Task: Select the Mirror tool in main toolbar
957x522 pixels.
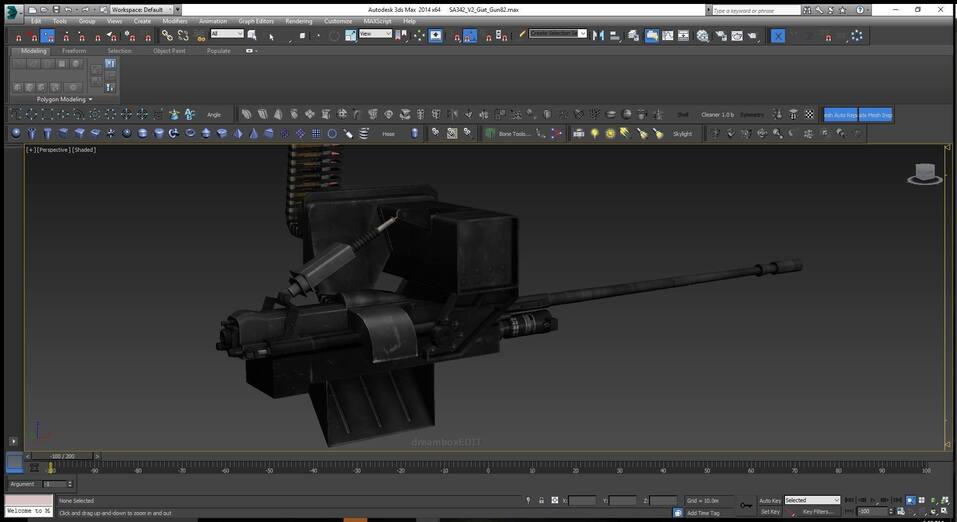Action: 598,35
